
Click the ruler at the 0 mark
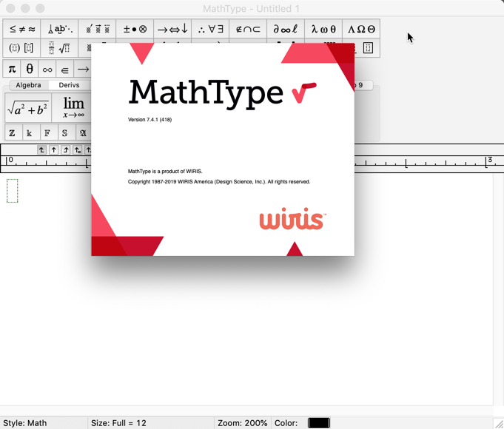tap(11, 160)
